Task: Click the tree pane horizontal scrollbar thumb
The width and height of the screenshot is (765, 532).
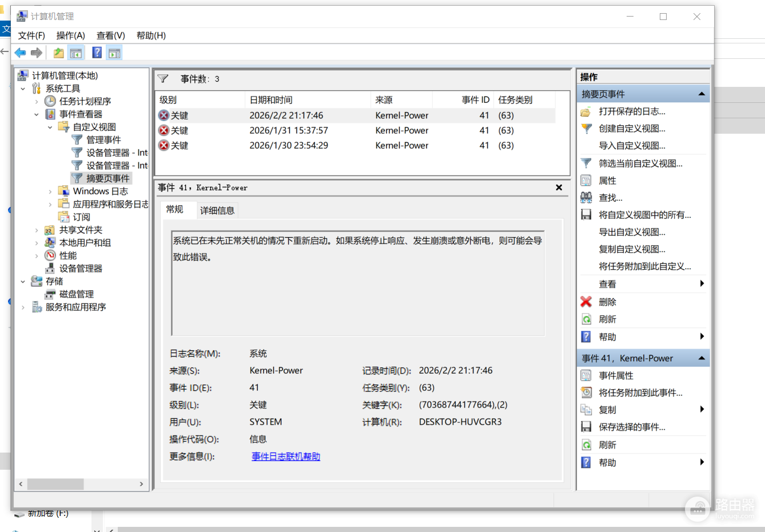Action: 55,484
